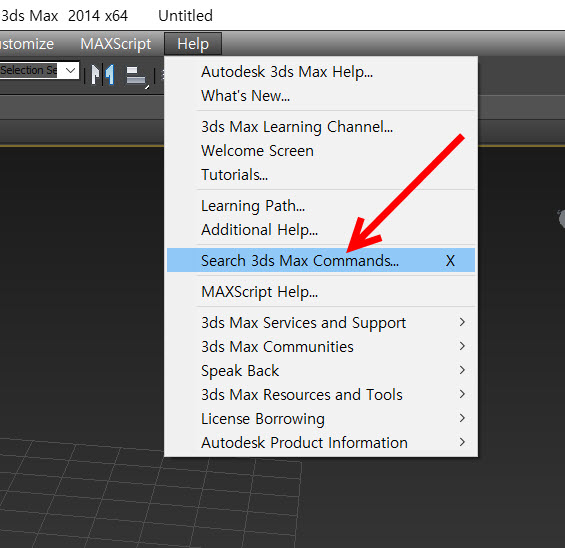This screenshot has width=565, height=548.
Task: Open Autodesk 3ds Max Help entry
Action: (321, 72)
